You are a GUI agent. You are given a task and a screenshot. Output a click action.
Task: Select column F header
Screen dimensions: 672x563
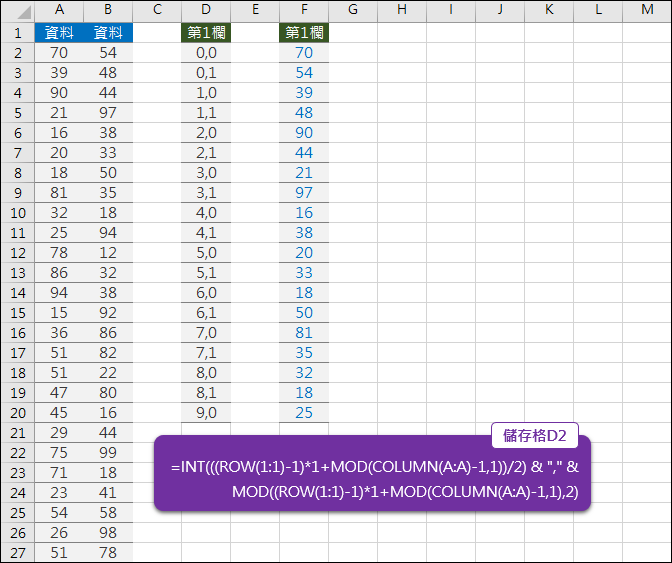[304, 10]
